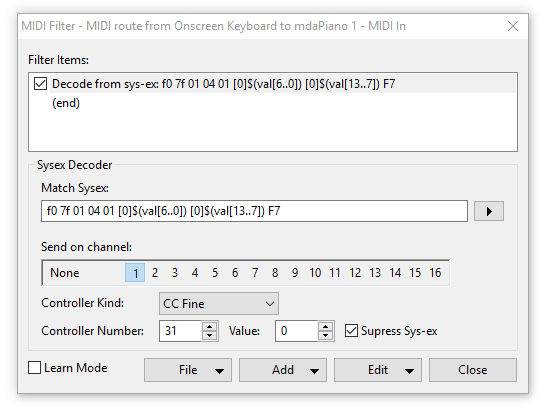The width and height of the screenshot is (553, 412).
Task: Increase Value with up spinner arrow
Action: (x=326, y=326)
